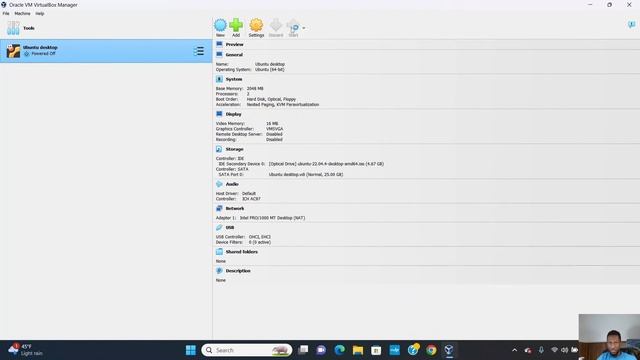Click the Shared folders folder icon
This screenshot has width=640, height=360.
[219, 251]
